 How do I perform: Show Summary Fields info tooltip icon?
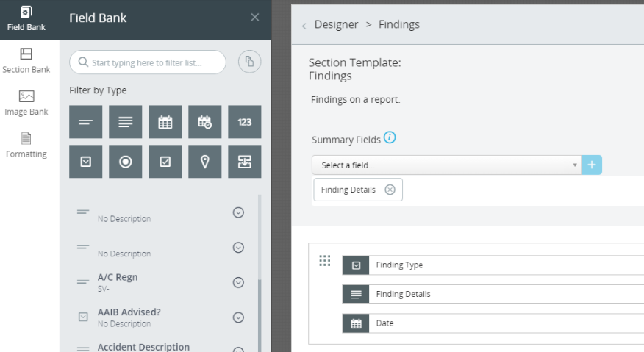pyautogui.click(x=390, y=137)
